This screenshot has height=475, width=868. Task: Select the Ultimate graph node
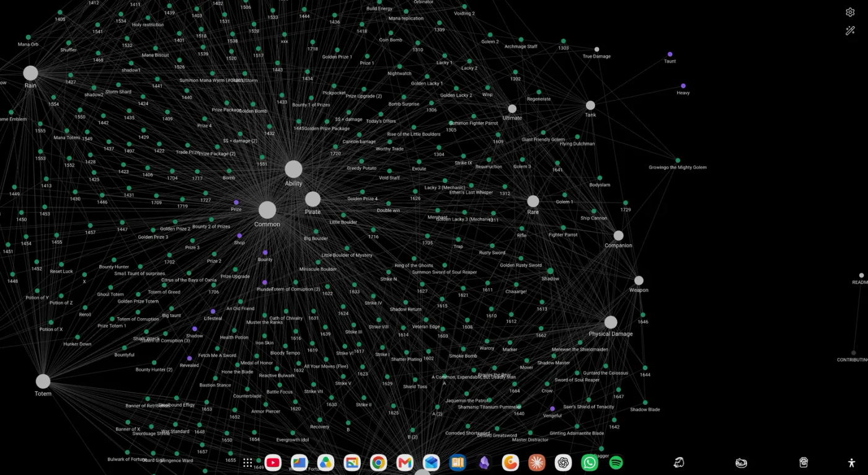tap(512, 109)
